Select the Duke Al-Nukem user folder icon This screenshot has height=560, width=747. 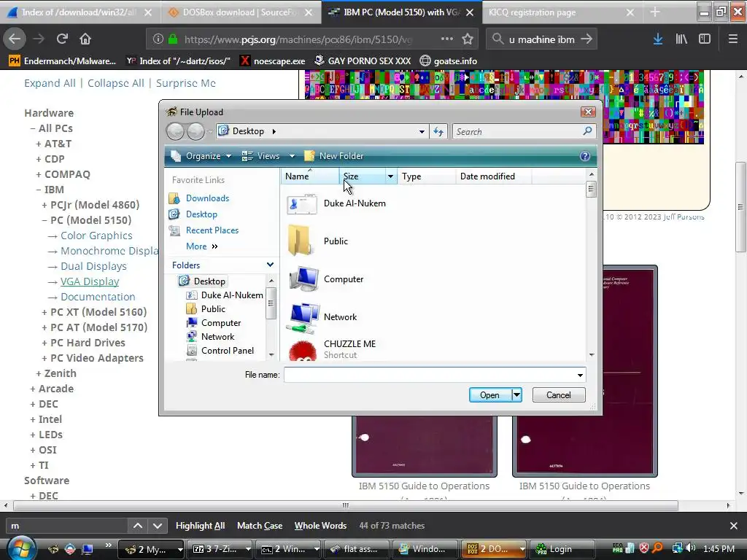302,204
